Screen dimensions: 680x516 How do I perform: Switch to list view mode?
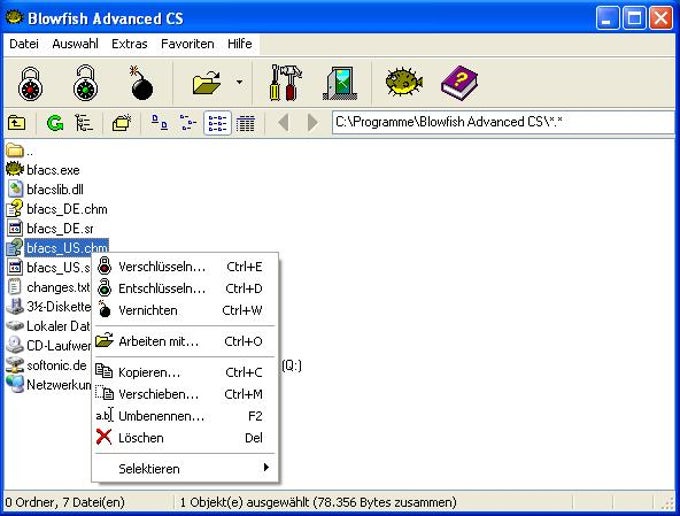point(217,123)
